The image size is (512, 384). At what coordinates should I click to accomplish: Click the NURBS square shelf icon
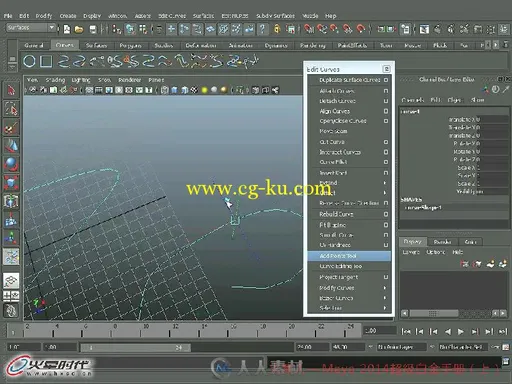tap(46, 61)
